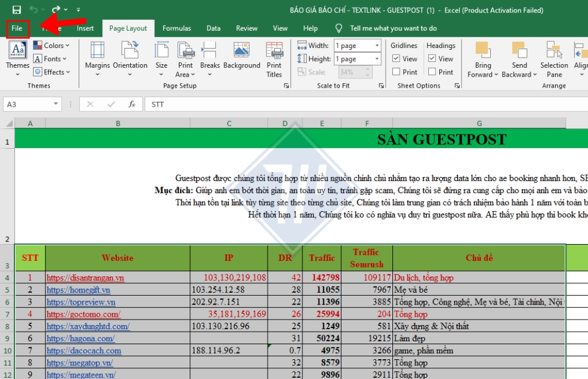
Task: Open the File menu
Action: [x=17, y=28]
